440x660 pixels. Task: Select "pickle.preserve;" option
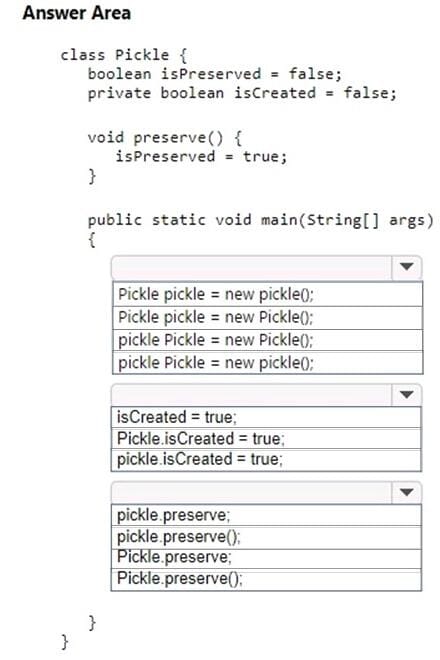[x=266, y=515]
